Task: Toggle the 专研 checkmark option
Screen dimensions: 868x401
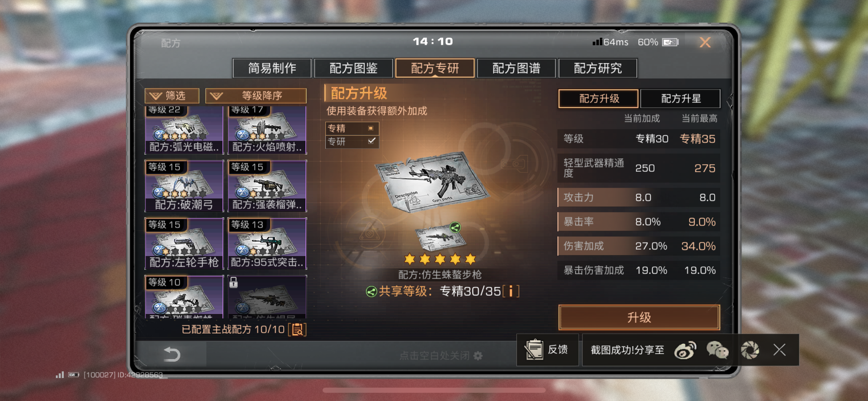Action: click(x=372, y=141)
